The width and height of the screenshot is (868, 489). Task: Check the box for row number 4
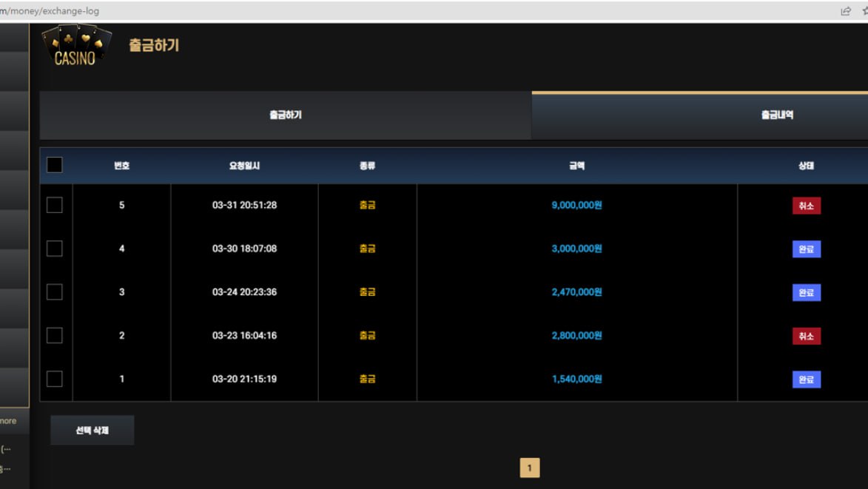pos(55,249)
